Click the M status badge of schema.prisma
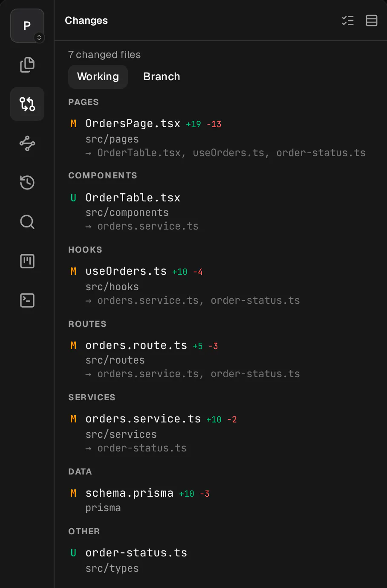The height and width of the screenshot is (588, 387). (x=73, y=493)
